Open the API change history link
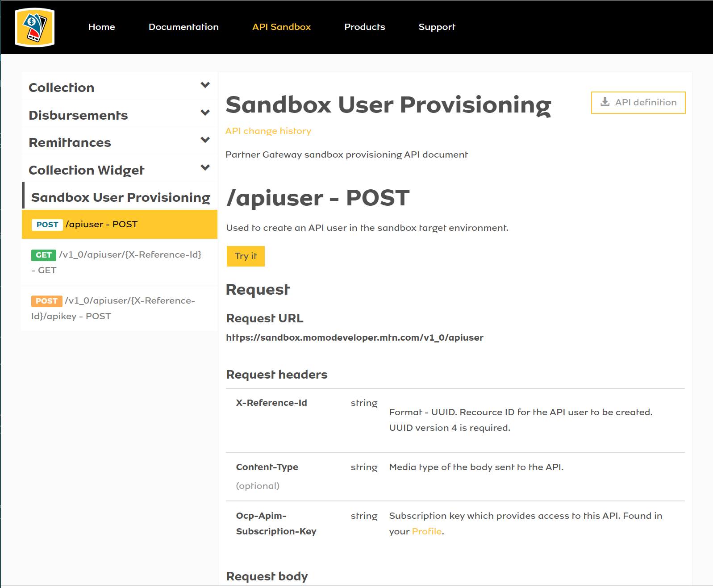This screenshot has width=713, height=588. point(268,131)
